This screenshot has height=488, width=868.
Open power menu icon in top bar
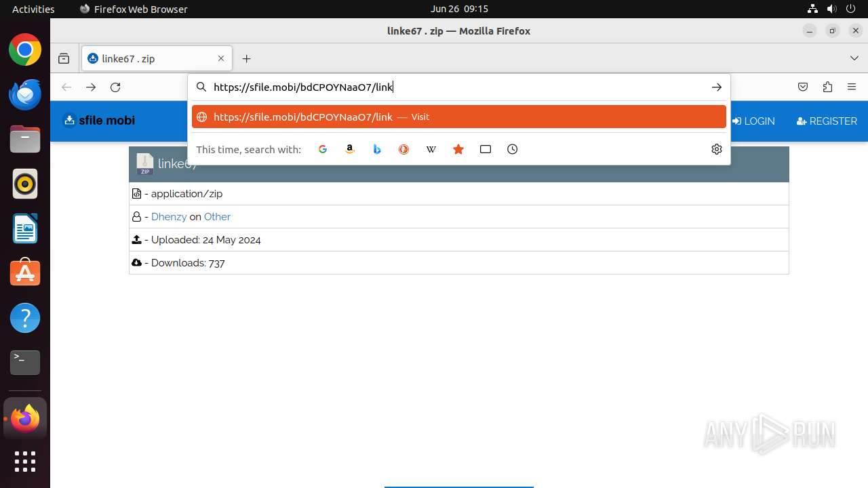pos(850,9)
